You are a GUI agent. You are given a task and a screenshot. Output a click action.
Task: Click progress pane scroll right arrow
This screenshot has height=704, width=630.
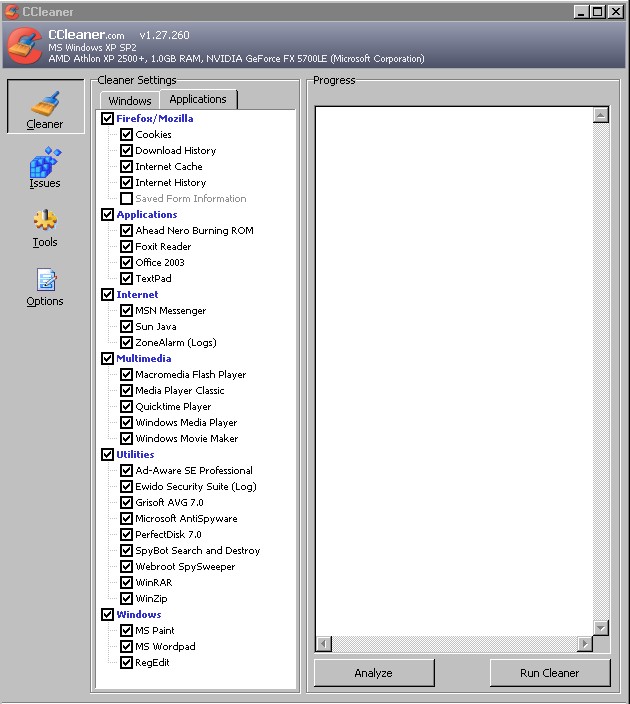pos(585,644)
